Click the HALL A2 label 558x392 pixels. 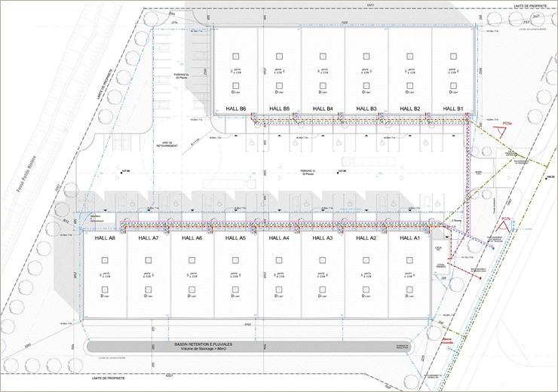[x=366, y=238]
